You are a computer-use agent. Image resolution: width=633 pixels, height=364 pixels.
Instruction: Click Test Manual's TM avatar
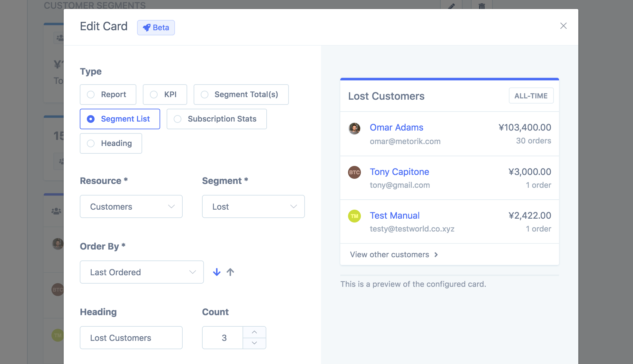(354, 216)
